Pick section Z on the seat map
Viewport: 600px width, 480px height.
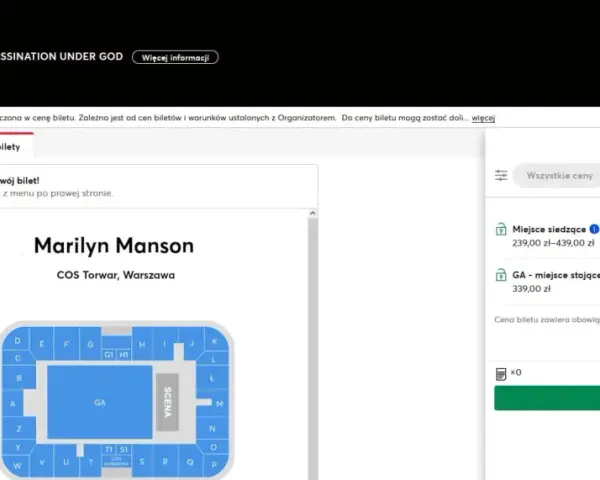[19, 428]
